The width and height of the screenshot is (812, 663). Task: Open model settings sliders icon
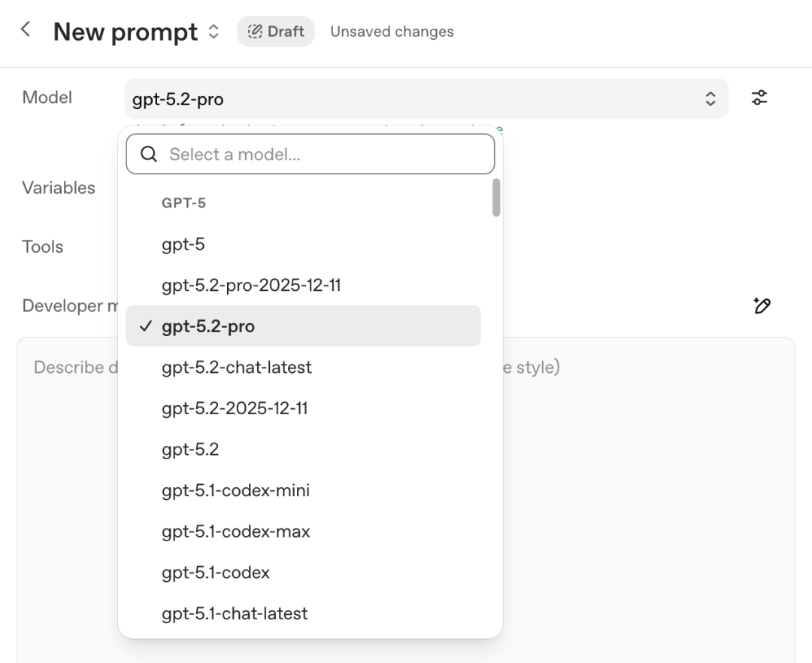tap(759, 98)
